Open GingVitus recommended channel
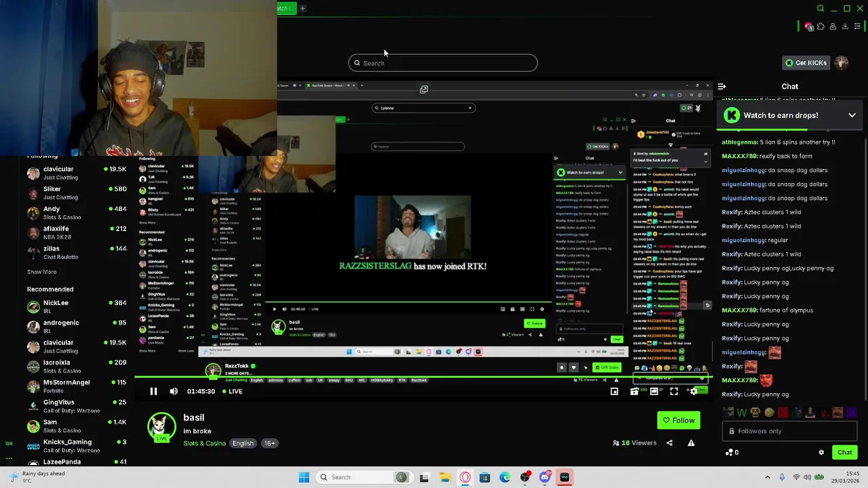Image resolution: width=868 pixels, height=488 pixels. click(76, 406)
